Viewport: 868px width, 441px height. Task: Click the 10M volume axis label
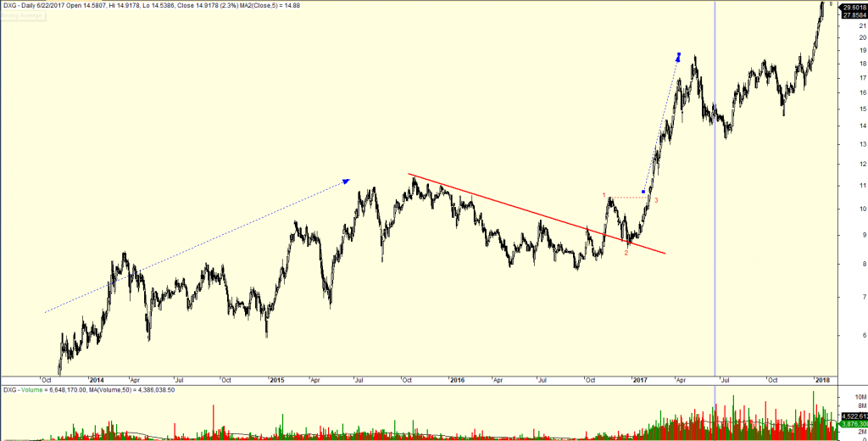click(x=860, y=397)
